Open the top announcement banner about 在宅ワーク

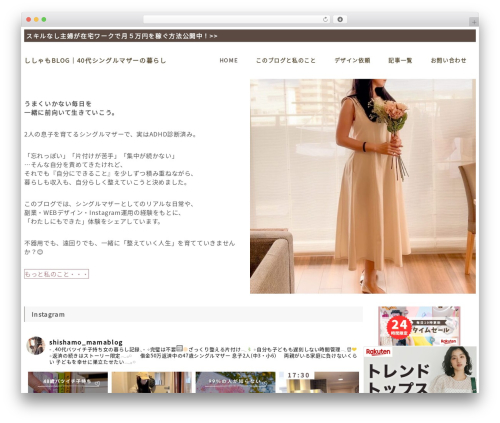pyautogui.click(x=250, y=36)
